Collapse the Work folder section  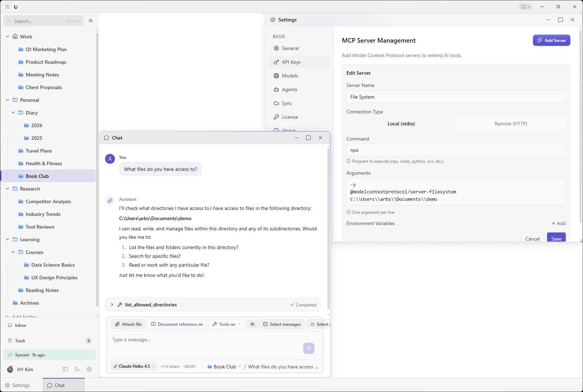(x=7, y=36)
